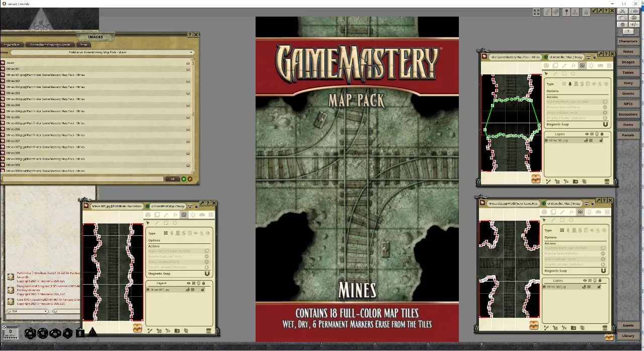Open the Notes sidebar tab
The height and width of the screenshot is (351, 644).
pyautogui.click(x=628, y=52)
